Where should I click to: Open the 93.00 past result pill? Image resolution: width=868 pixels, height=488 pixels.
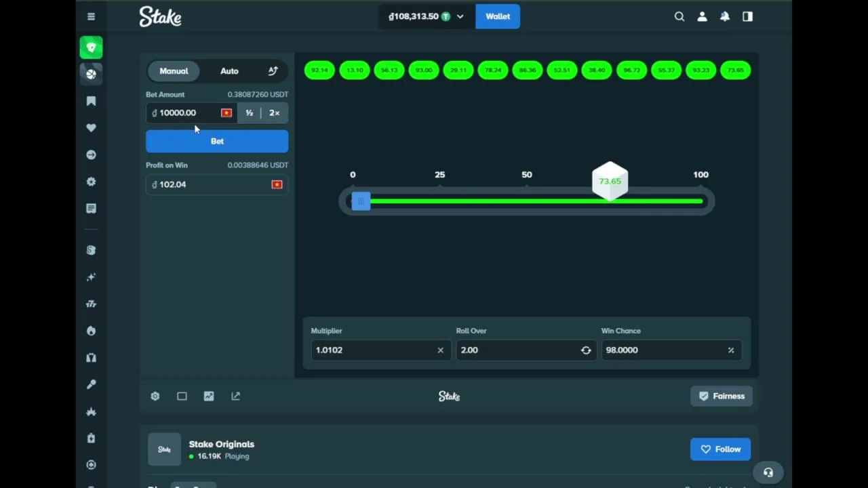424,70
